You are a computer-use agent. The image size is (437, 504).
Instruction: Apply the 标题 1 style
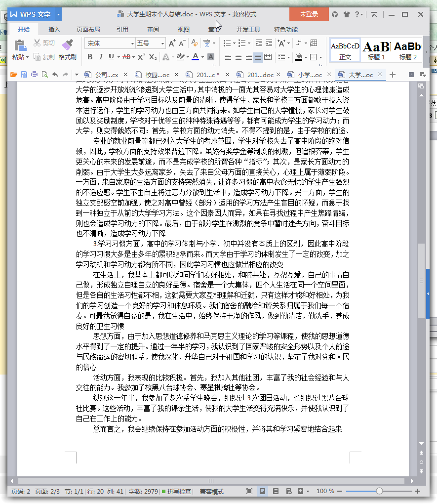point(376,50)
